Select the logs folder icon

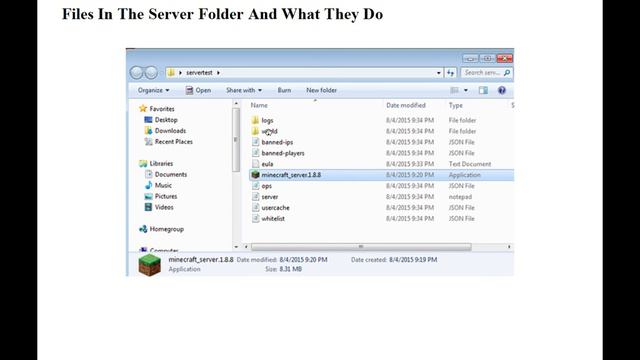point(256,120)
